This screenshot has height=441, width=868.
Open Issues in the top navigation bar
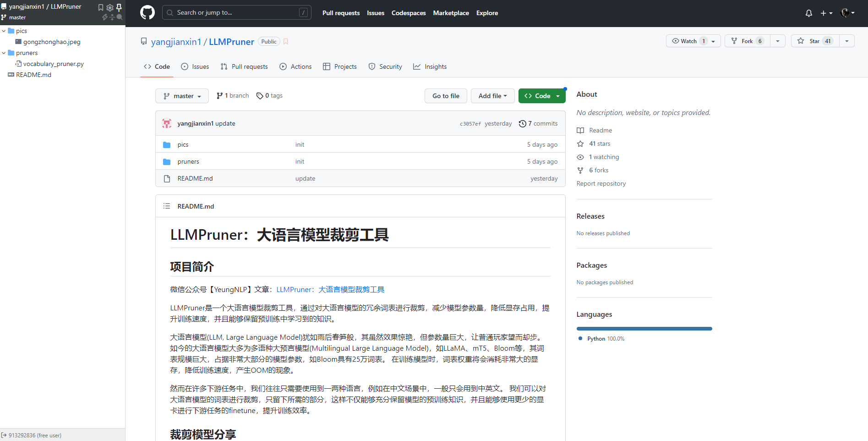[x=376, y=13]
